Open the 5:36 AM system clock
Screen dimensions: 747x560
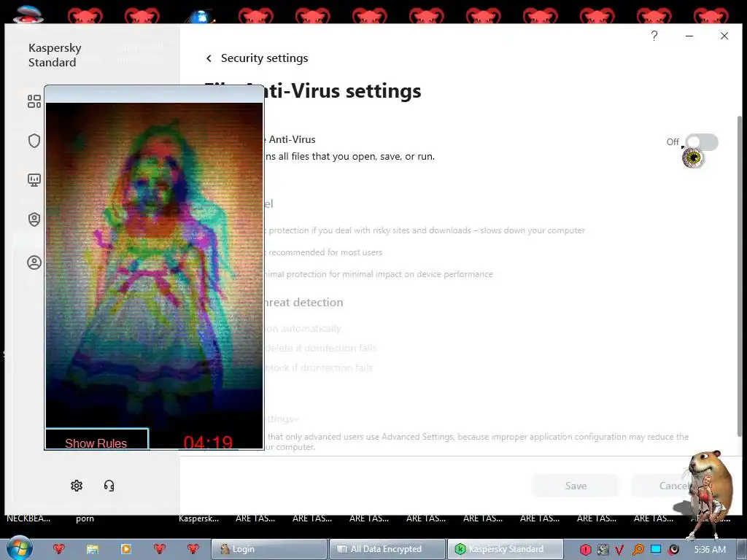click(x=710, y=550)
